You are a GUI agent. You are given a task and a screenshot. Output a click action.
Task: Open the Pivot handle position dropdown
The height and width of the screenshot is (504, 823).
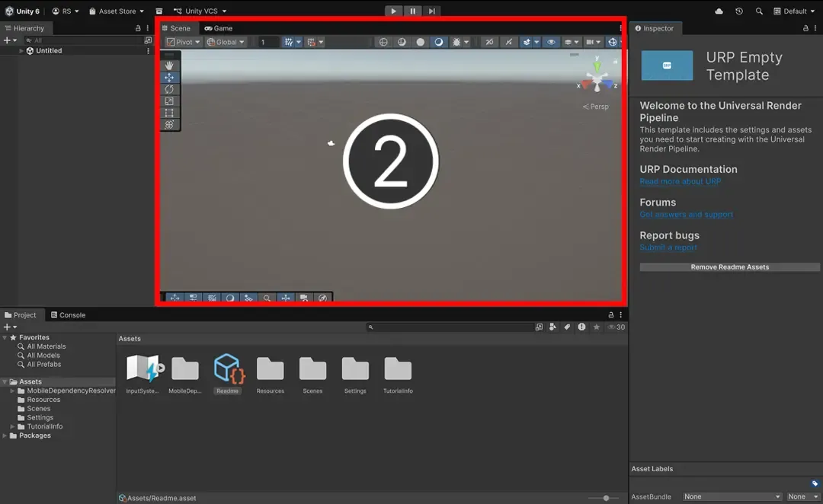tap(184, 42)
